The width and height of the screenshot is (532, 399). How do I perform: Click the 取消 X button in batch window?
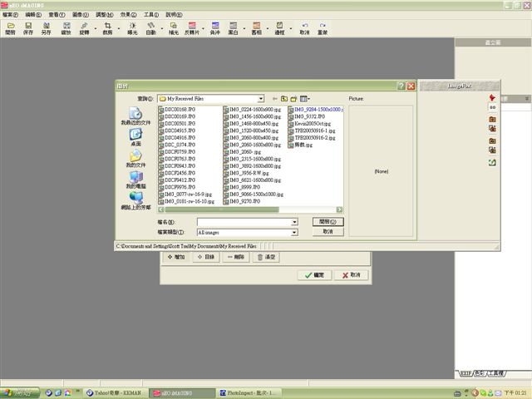coord(351,275)
